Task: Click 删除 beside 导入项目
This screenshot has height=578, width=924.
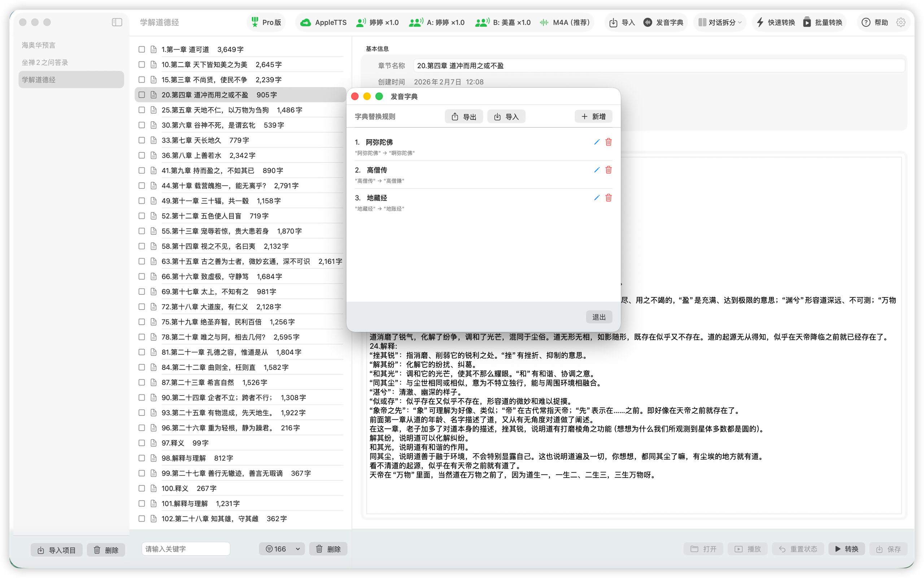Action: [106, 550]
